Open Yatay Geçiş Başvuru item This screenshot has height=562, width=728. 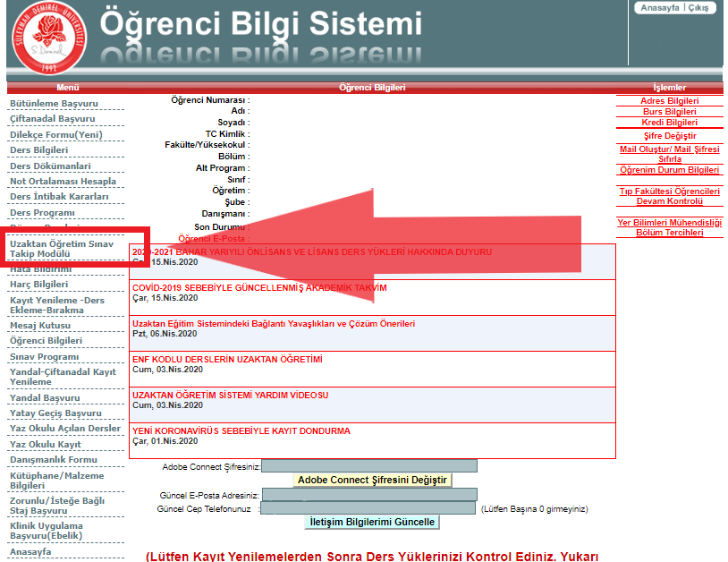(x=55, y=413)
